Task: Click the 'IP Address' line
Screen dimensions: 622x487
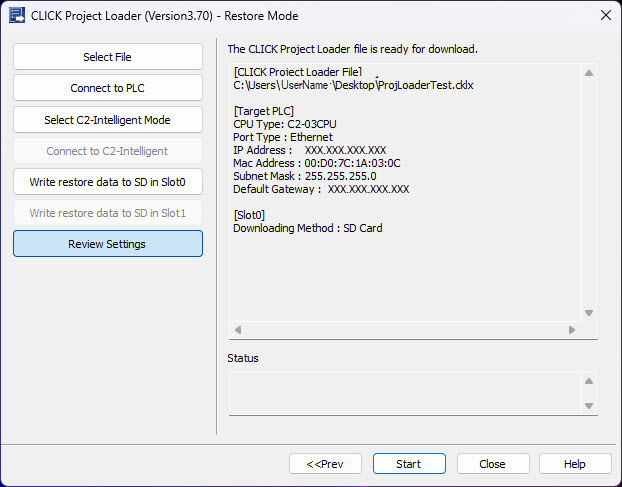Action: (x=309, y=150)
